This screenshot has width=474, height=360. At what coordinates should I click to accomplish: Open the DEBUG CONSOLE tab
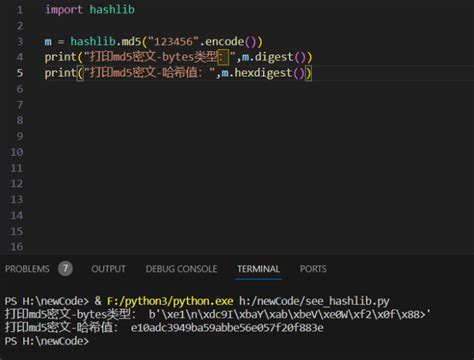(x=181, y=269)
